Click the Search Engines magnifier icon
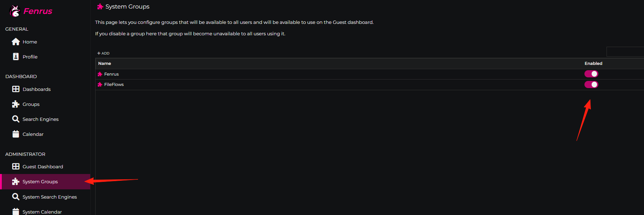Viewport: 644px width, 215px height. point(16,119)
